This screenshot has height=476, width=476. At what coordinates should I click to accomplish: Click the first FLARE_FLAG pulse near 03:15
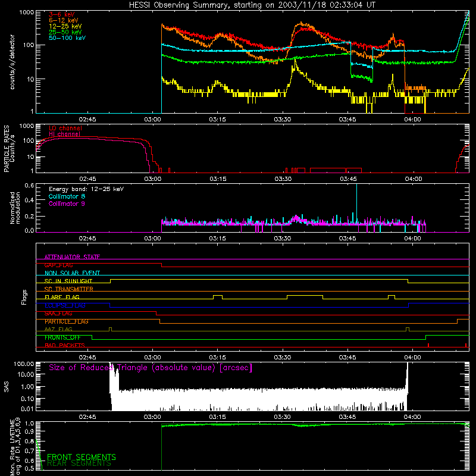tap(218, 297)
